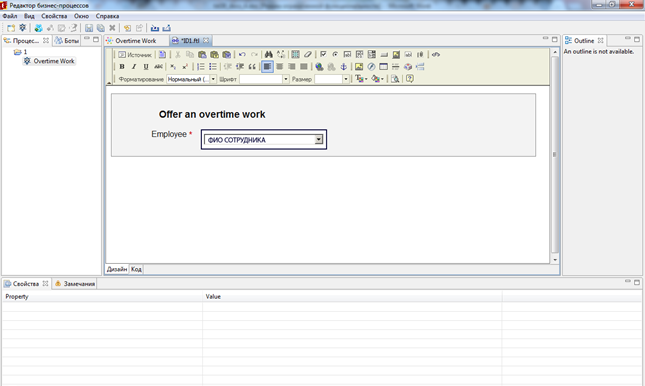The width and height of the screenshot is (645, 386).
Task: Click the document preview magnifier icon
Action: click(x=395, y=79)
